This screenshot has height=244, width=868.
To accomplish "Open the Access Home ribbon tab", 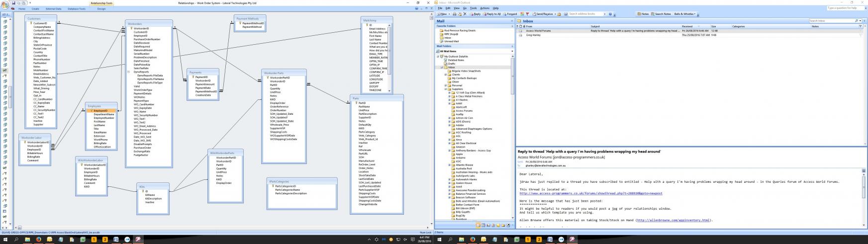I will point(22,8).
